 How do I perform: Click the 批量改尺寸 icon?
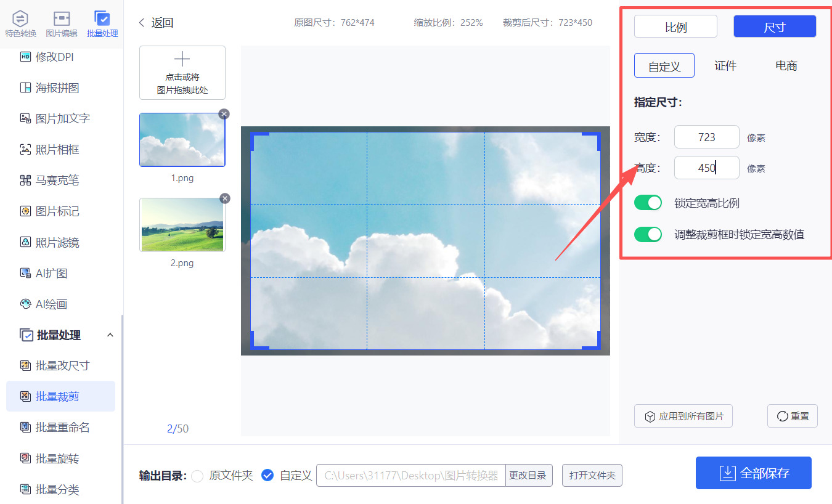coord(25,365)
